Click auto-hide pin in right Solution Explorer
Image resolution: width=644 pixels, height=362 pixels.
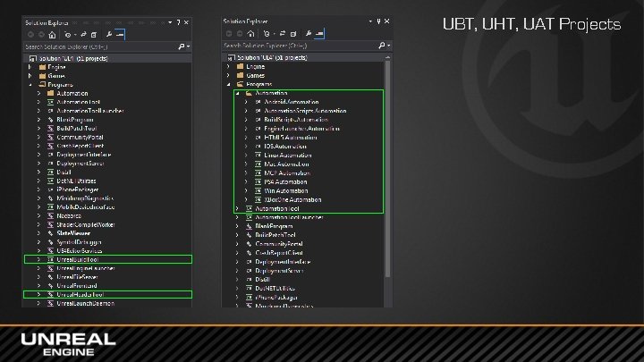tap(378, 21)
